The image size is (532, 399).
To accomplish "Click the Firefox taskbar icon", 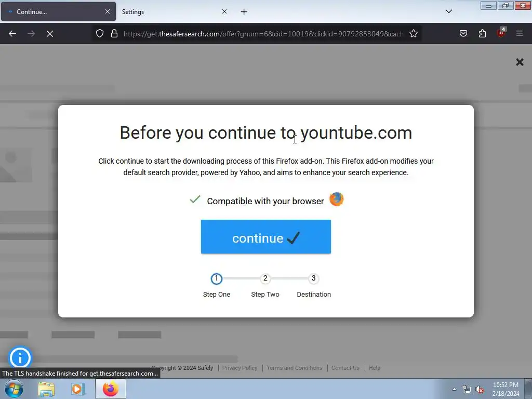I will click(x=111, y=389).
